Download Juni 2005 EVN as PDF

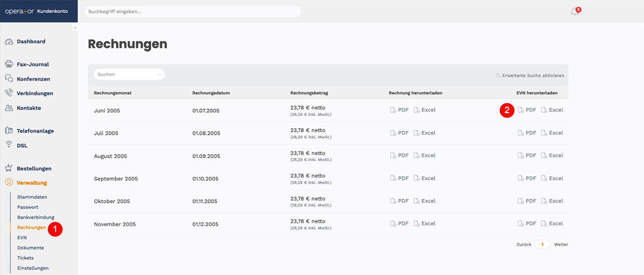[527, 110]
